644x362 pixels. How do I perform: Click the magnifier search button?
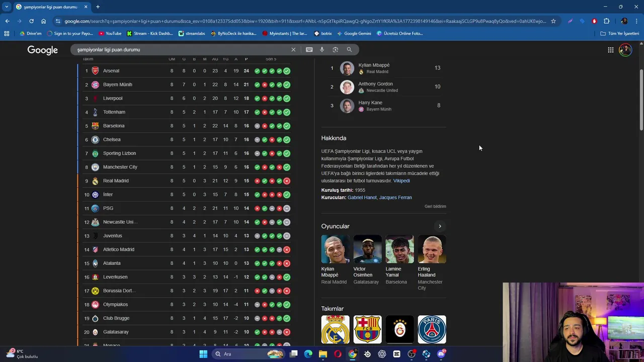[349, 49]
